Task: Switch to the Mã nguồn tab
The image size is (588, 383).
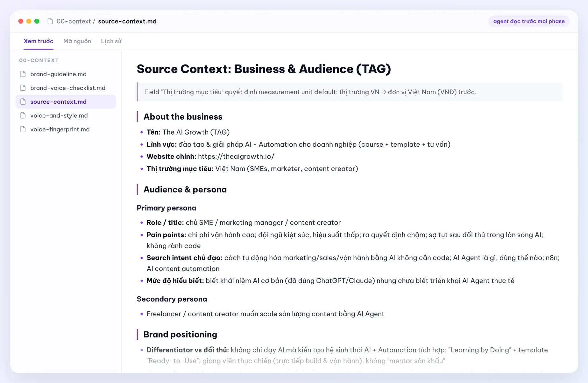Action: (x=77, y=41)
